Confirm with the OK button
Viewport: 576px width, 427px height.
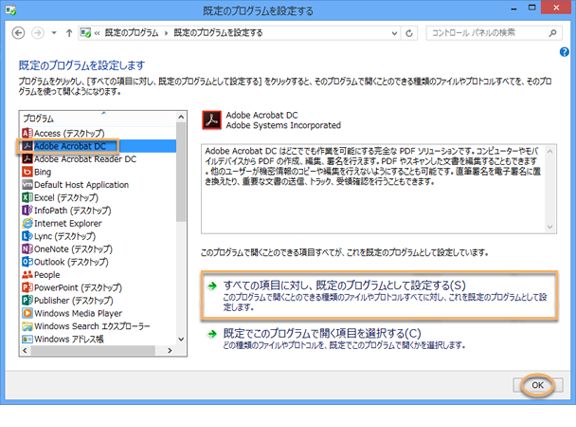[x=537, y=385]
